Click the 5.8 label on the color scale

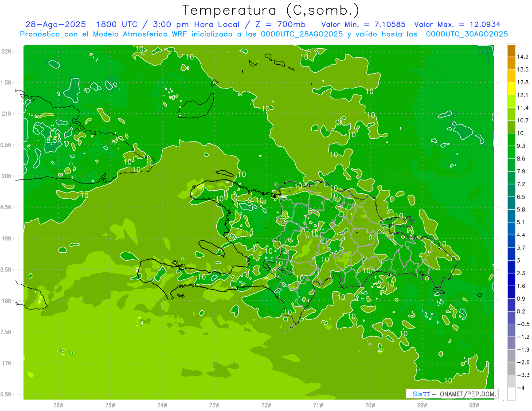pos(522,210)
